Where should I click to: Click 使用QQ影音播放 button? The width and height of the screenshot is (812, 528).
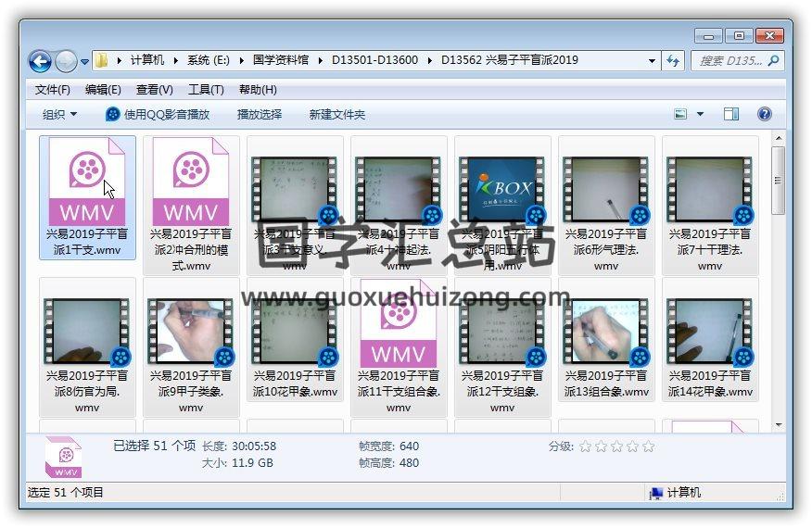tap(158, 115)
